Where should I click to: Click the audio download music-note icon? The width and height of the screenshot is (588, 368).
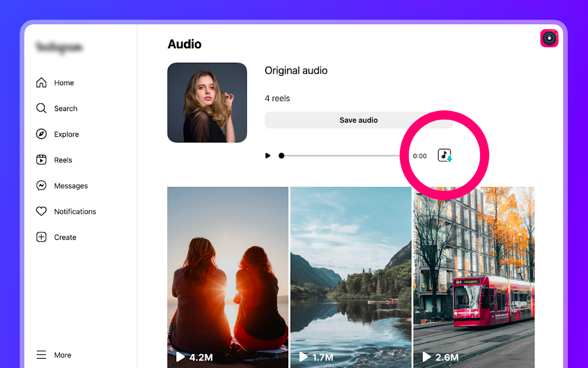445,155
